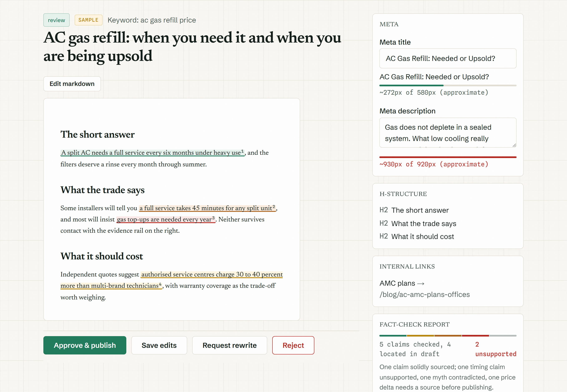567x392 pixels.
Task: Click the grey segment of fact-check bar
Action: (503, 335)
